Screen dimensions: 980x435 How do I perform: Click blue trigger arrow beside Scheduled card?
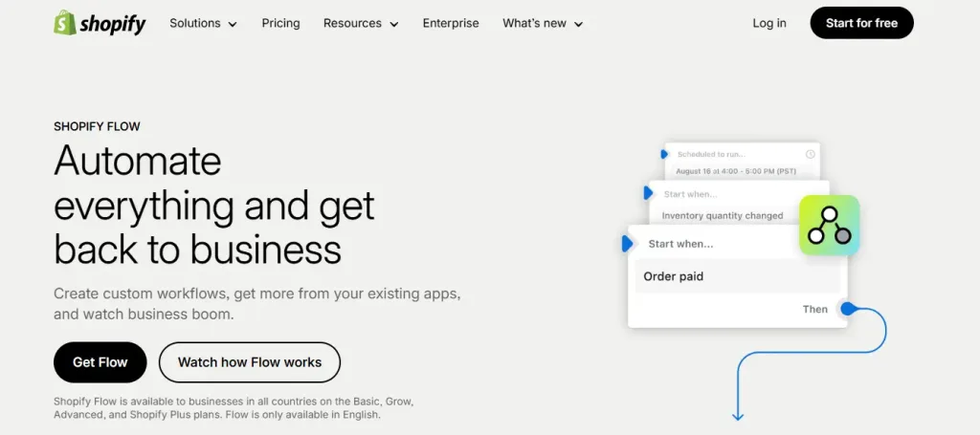[664, 154]
